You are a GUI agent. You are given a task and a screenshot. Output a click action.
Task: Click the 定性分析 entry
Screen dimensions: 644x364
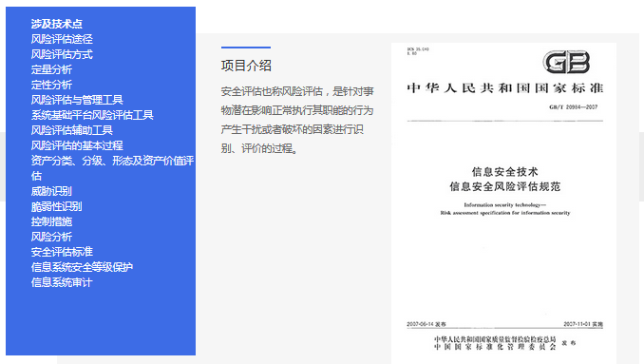pyautogui.click(x=51, y=85)
